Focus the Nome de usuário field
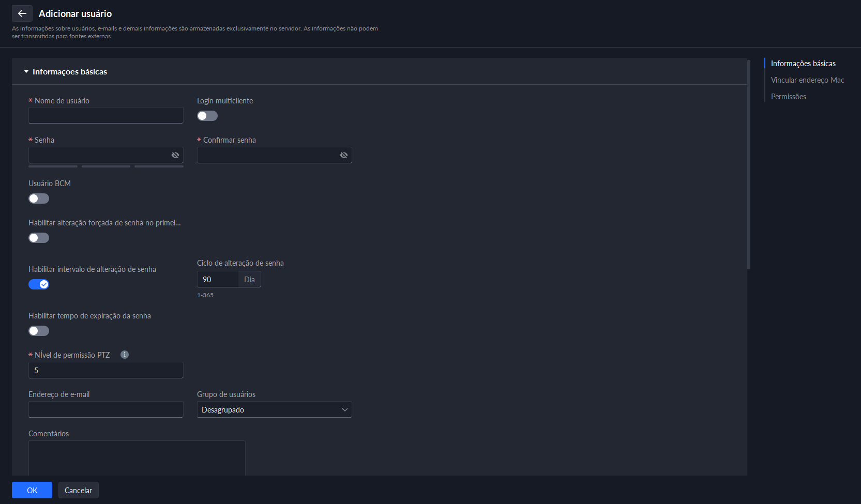The width and height of the screenshot is (861, 504). coord(106,115)
